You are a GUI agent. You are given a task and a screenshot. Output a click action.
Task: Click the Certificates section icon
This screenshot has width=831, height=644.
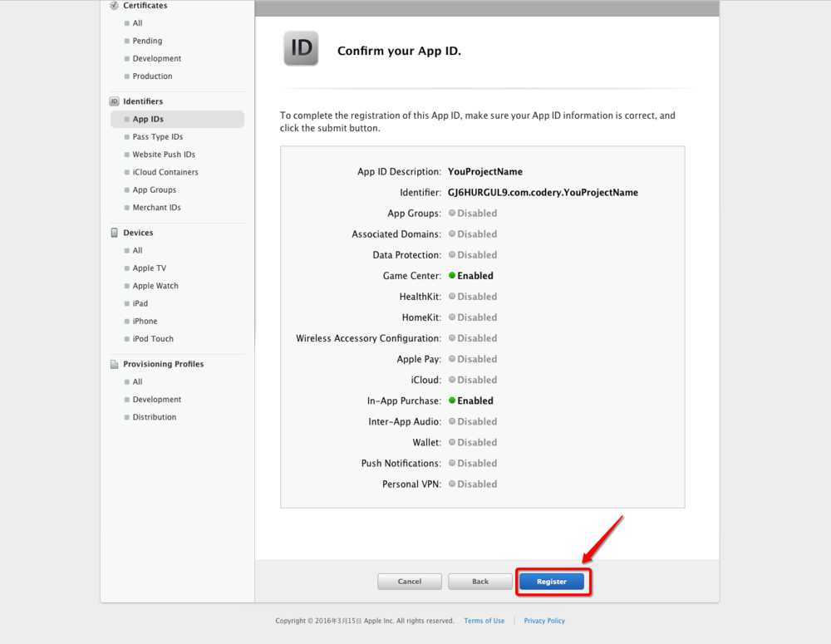click(114, 5)
